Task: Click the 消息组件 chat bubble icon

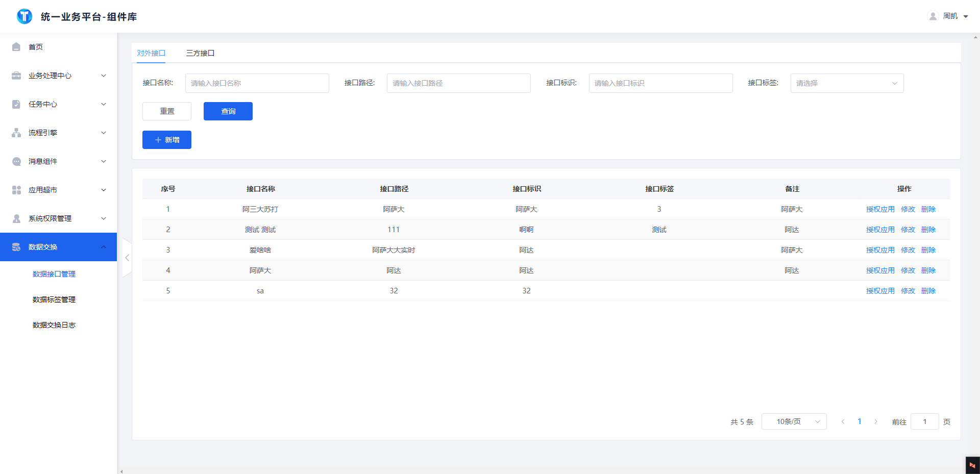Action: [16, 161]
